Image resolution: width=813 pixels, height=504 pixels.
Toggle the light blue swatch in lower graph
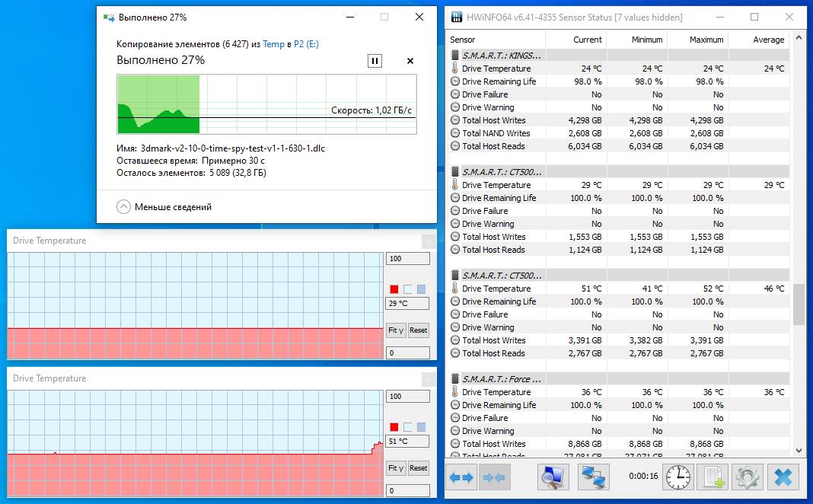click(x=406, y=426)
